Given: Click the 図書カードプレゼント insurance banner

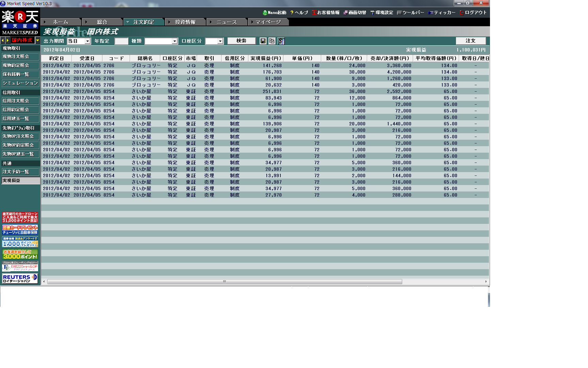Looking at the screenshot, I should point(20,230).
